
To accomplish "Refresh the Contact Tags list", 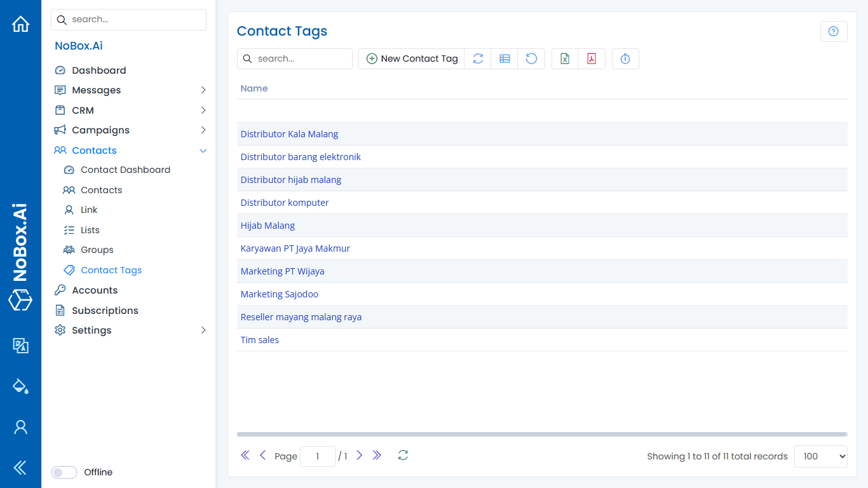I will click(478, 58).
